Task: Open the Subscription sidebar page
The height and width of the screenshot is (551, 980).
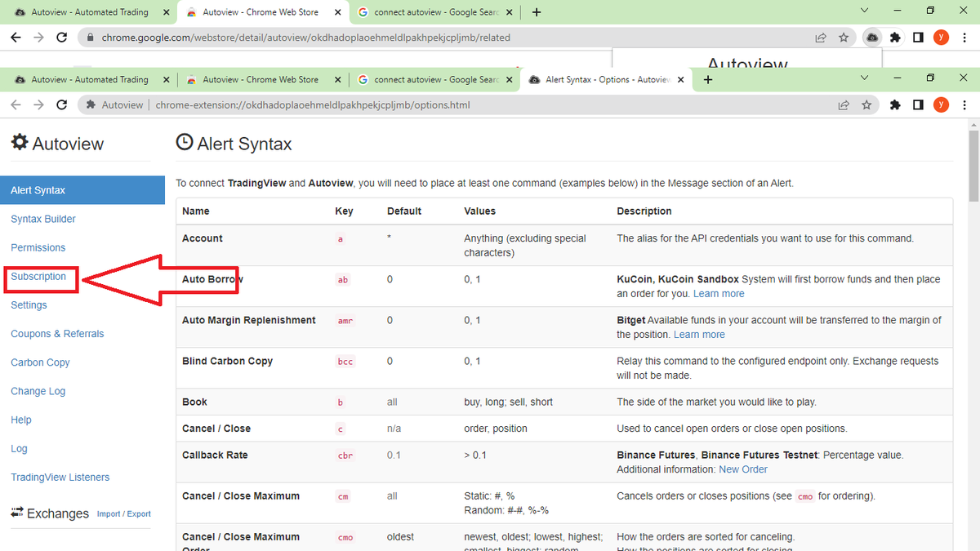Action: click(x=38, y=277)
